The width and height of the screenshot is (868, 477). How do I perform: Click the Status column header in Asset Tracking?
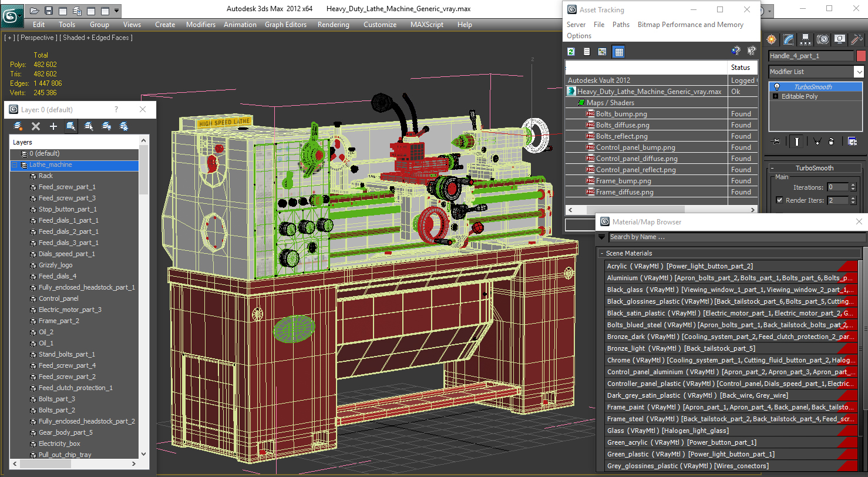pos(742,68)
